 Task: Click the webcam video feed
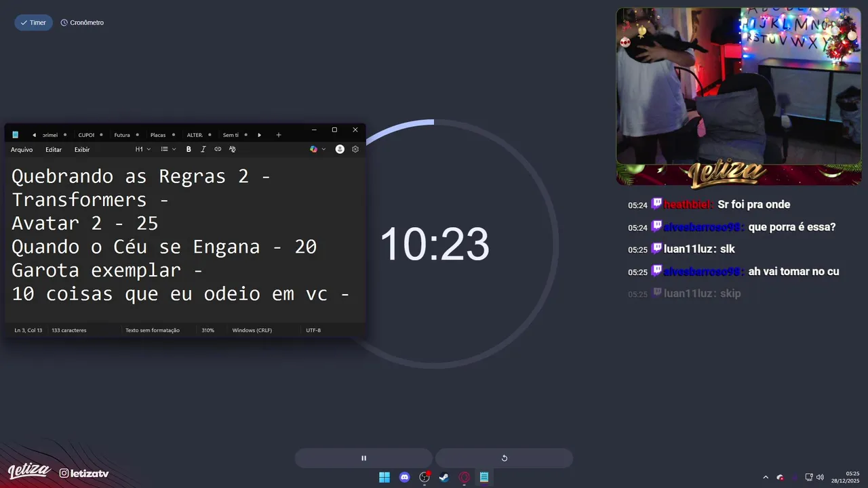pos(738,86)
